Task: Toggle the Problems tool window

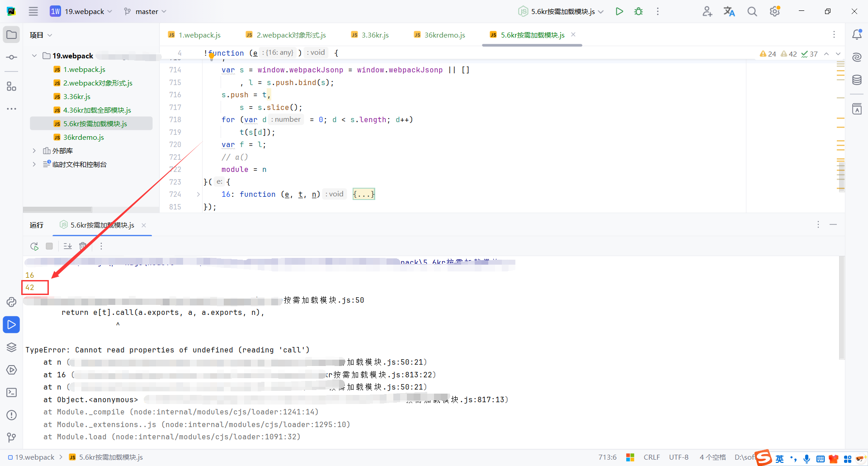Action: (x=11, y=415)
